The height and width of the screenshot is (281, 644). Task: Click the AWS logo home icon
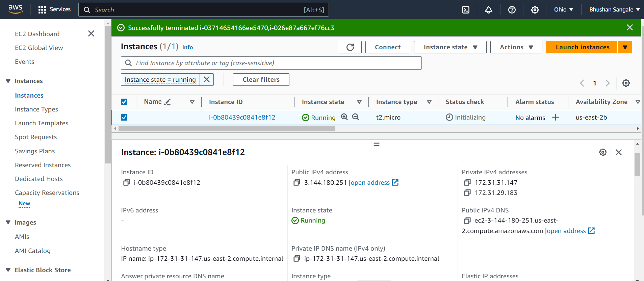(16, 9)
